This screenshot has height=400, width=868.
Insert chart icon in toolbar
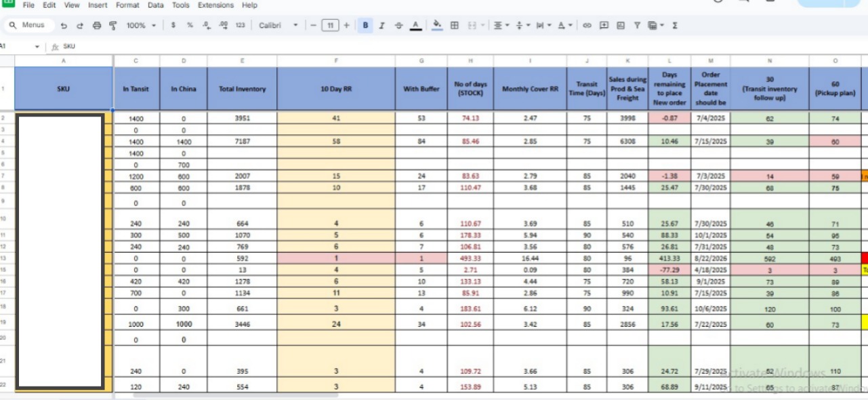[x=620, y=25]
